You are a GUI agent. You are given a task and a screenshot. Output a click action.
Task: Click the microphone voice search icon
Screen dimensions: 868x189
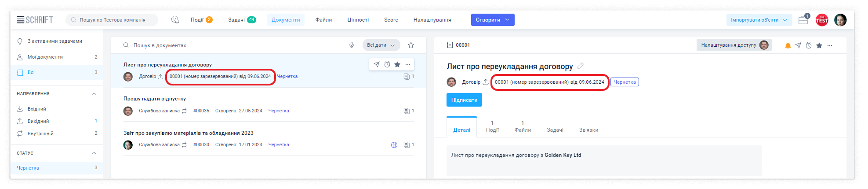click(x=352, y=45)
